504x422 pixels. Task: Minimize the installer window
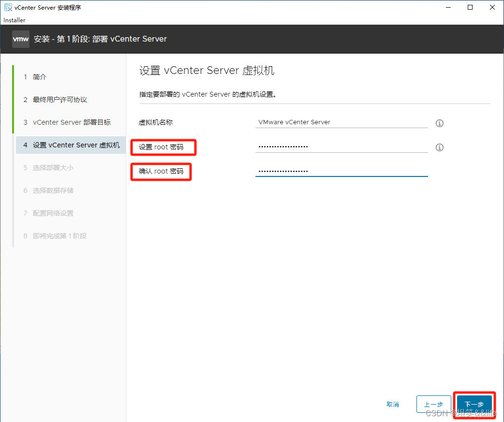(448, 7)
